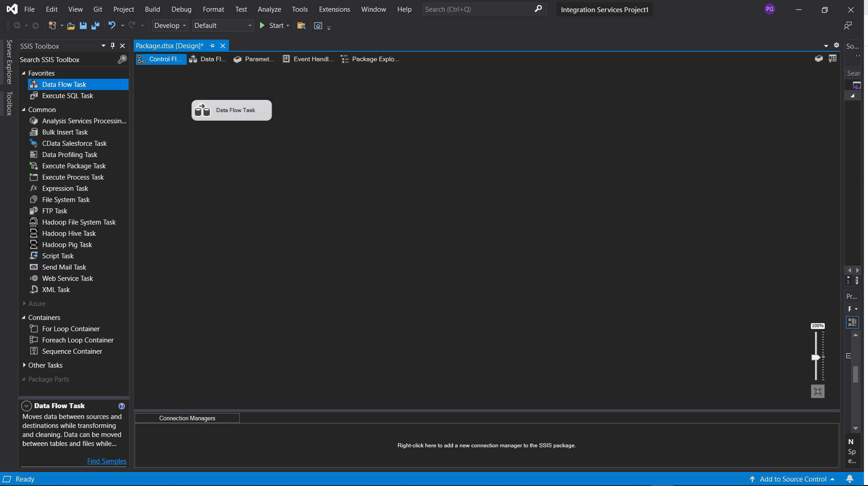The height and width of the screenshot is (486, 868).
Task: Collapse the Common toolbox group
Action: [x=24, y=110]
